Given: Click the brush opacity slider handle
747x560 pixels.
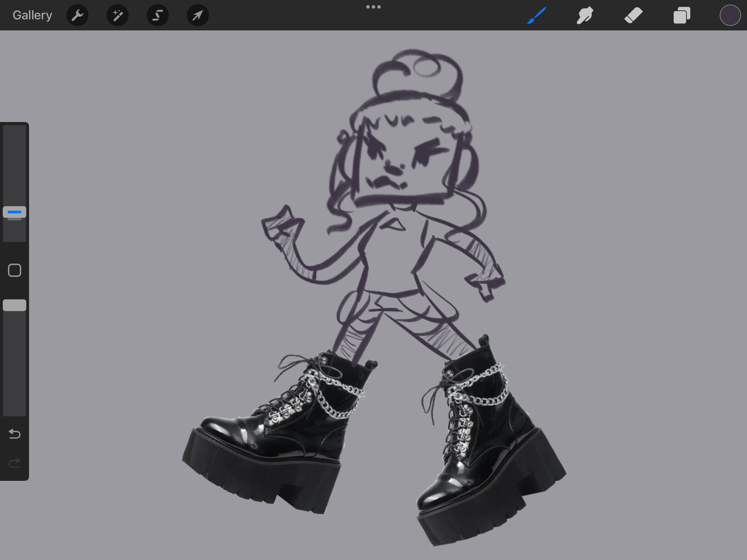Looking at the screenshot, I should (x=15, y=305).
